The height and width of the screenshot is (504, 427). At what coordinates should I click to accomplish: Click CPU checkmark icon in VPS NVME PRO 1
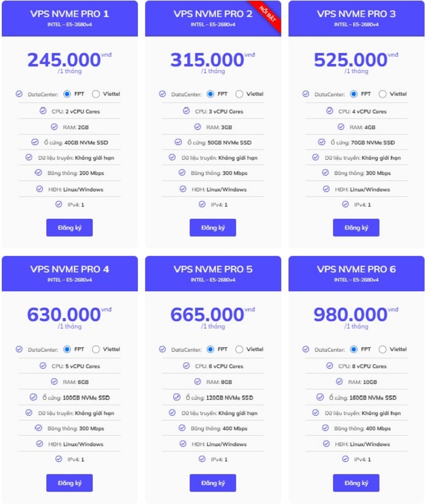click(43, 111)
